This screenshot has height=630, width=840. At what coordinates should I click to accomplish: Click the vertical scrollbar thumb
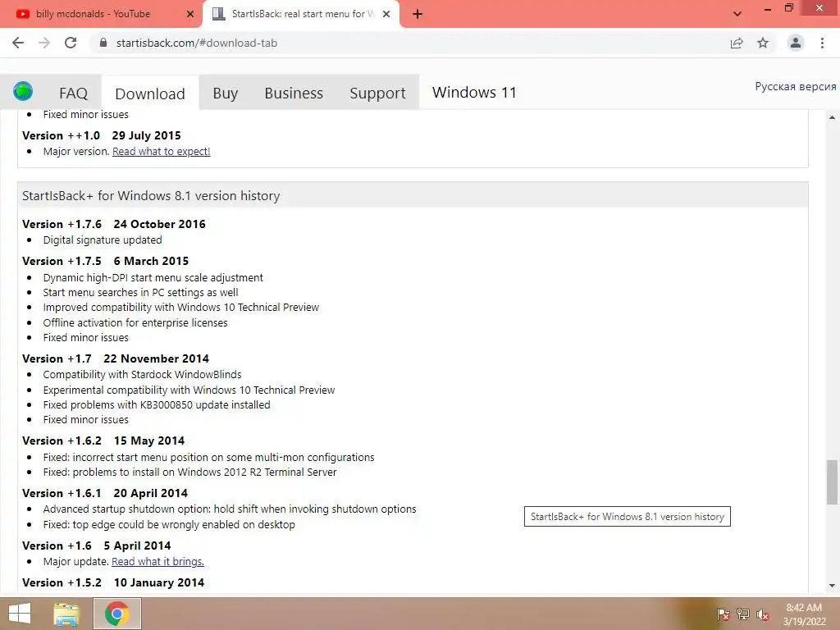(x=832, y=482)
